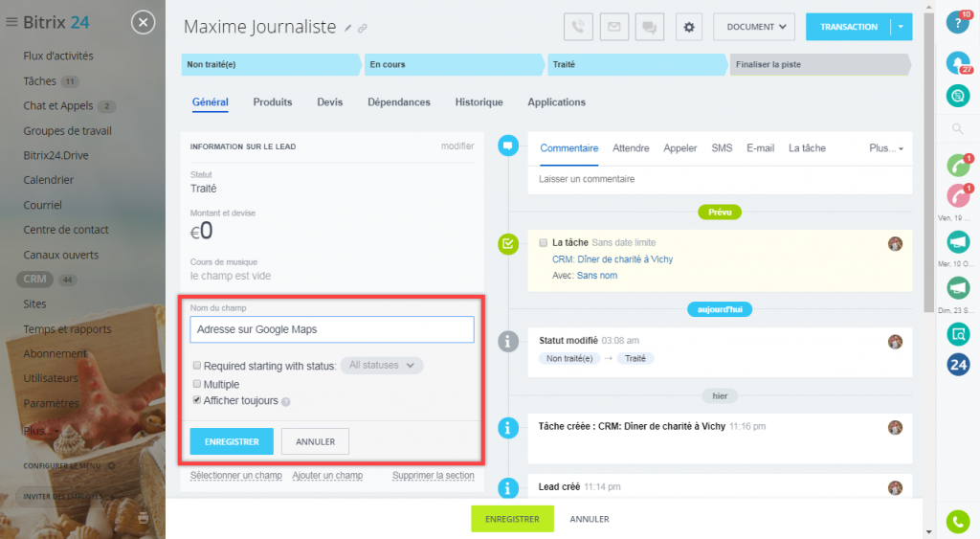The image size is (980, 539).
Task: Open the gear settings icon in header
Action: (689, 27)
